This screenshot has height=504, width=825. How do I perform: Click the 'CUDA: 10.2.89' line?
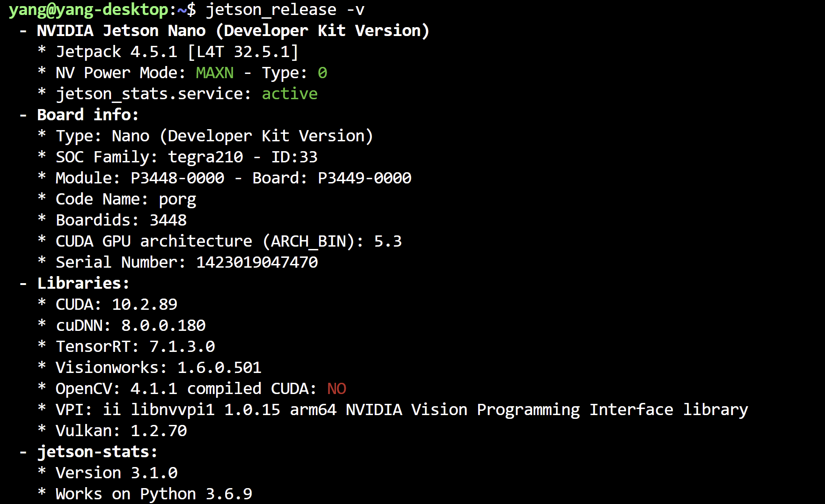(117, 305)
